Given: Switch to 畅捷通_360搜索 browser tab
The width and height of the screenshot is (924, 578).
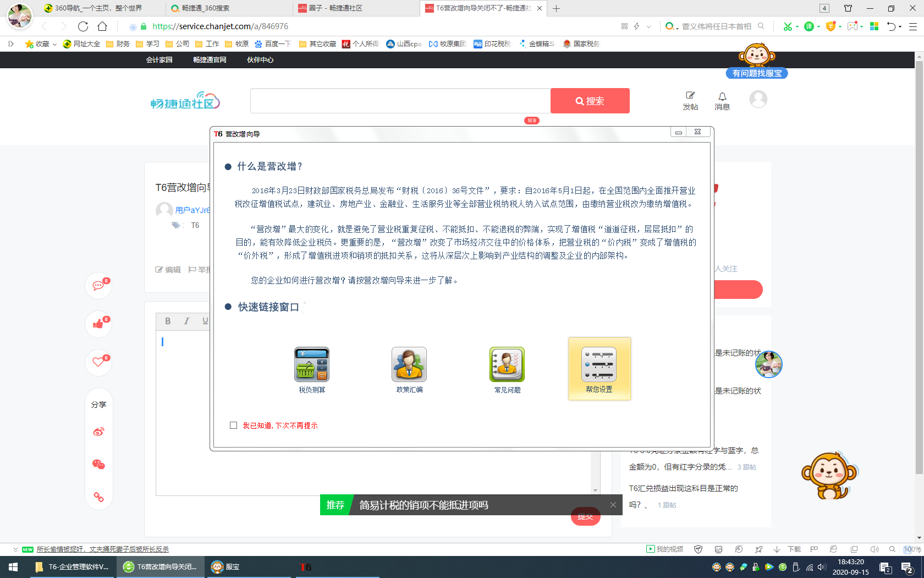Looking at the screenshot, I should (x=229, y=8).
